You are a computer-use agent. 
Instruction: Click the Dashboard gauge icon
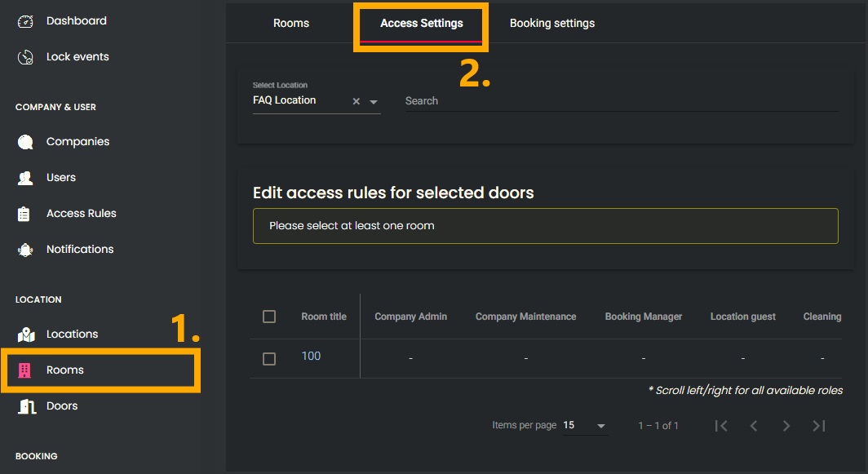pyautogui.click(x=25, y=21)
